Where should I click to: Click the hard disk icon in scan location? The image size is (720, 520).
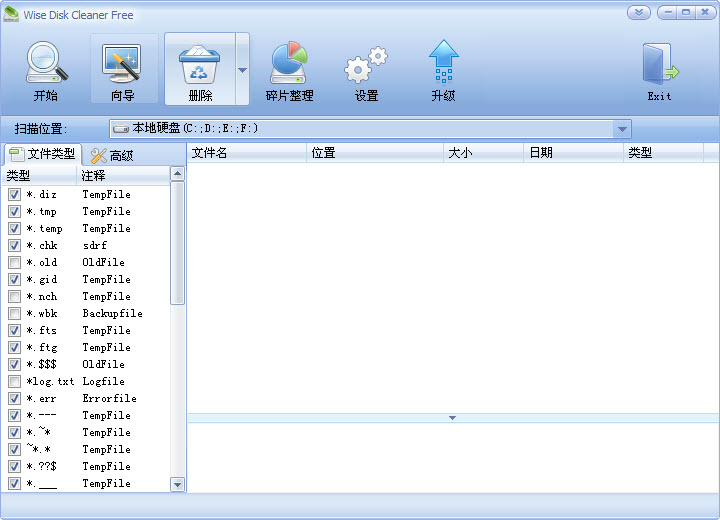coord(121,128)
